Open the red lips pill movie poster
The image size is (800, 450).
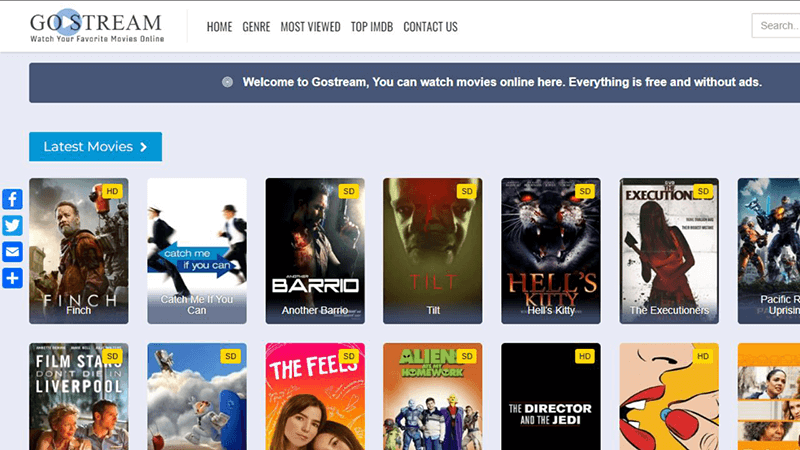(669, 396)
